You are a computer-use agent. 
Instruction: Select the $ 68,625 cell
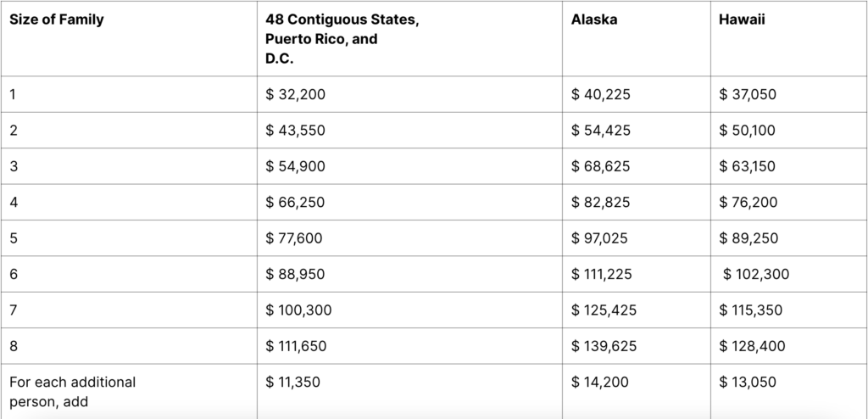[601, 166]
